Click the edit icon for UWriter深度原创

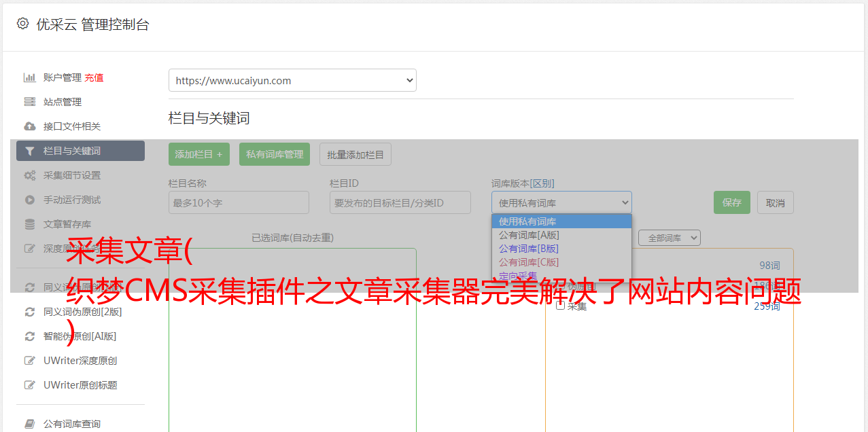tap(30, 361)
